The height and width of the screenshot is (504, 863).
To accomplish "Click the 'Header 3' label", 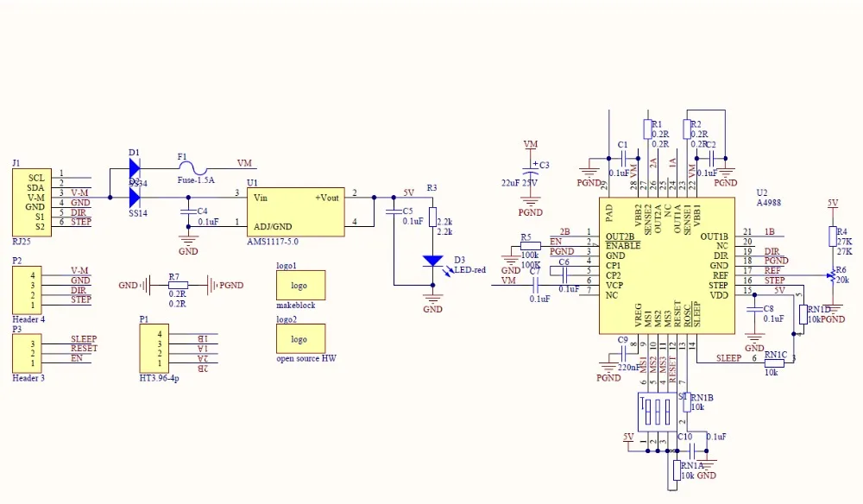I will (28, 378).
